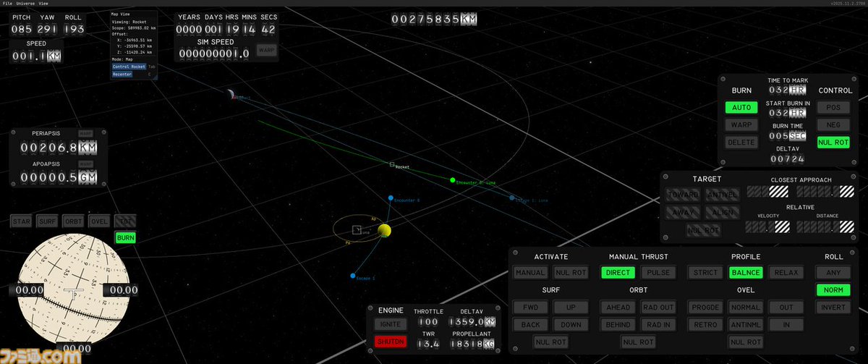Select STRICT profile
The image size is (868, 364).
tap(705, 273)
